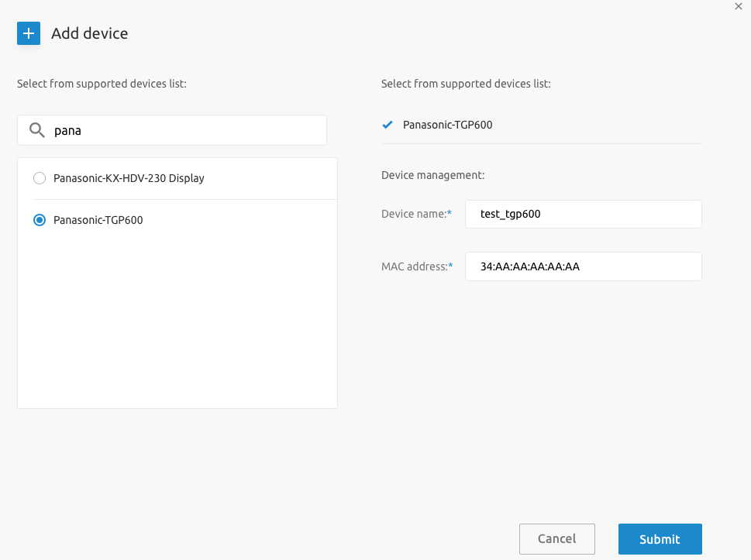The image size is (751, 560).
Task: Click the selected Panasonic-TGP600 summary text
Action: (448, 125)
